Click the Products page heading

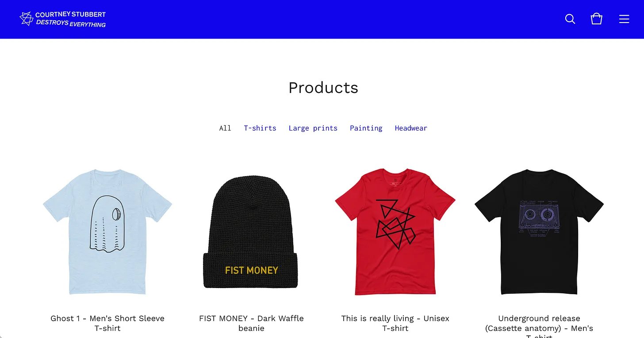pyautogui.click(x=323, y=88)
